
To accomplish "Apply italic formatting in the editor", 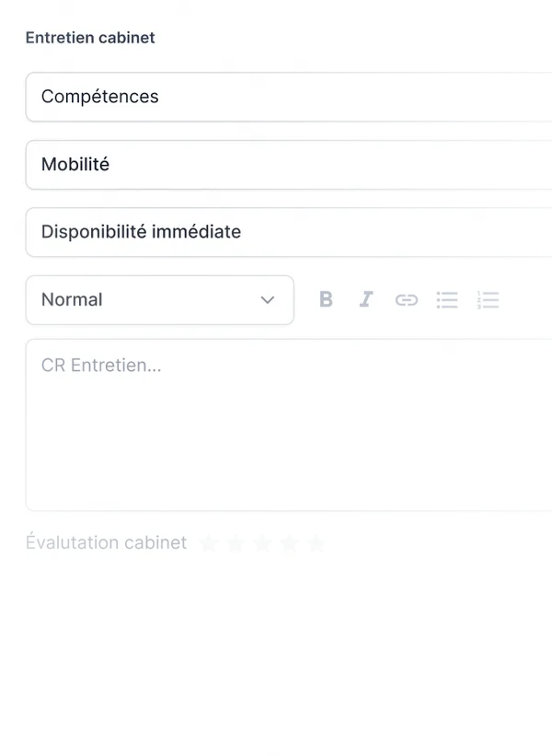I will click(366, 299).
